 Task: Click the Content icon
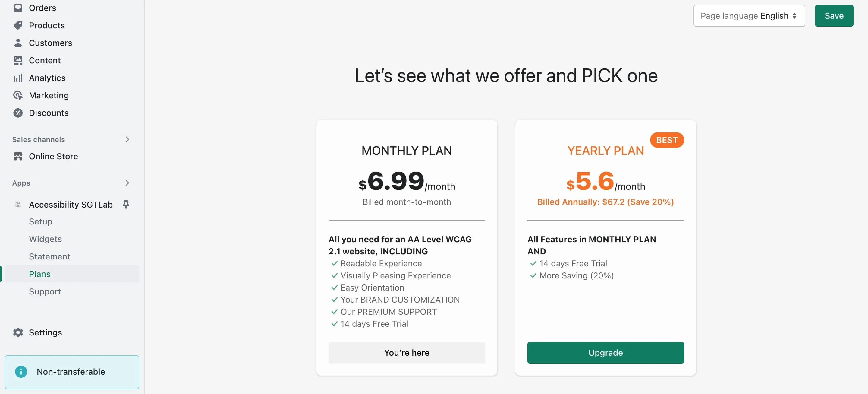pyautogui.click(x=18, y=60)
